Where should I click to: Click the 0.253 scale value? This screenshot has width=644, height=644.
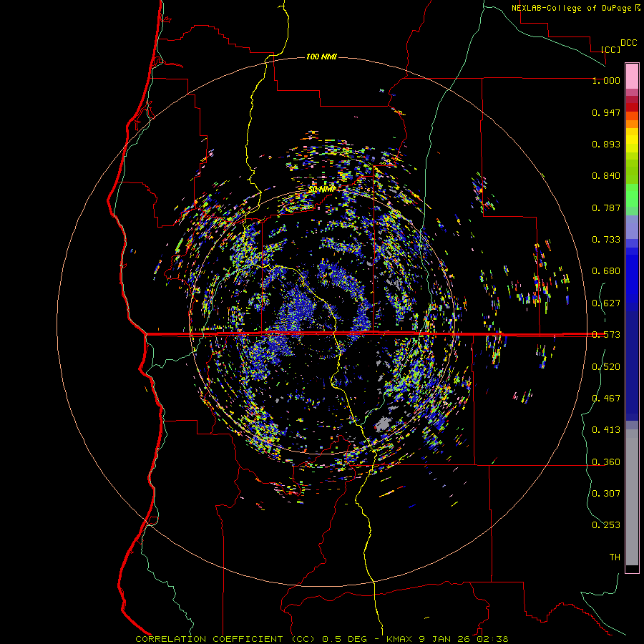tap(606, 525)
